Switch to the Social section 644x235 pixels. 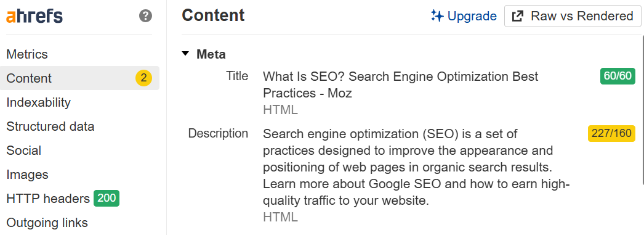(24, 150)
